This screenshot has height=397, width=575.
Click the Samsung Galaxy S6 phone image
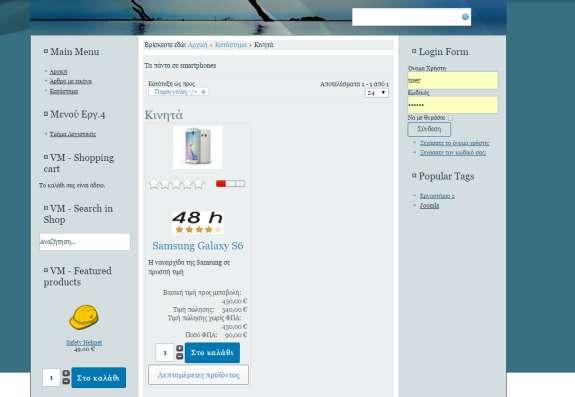198,147
